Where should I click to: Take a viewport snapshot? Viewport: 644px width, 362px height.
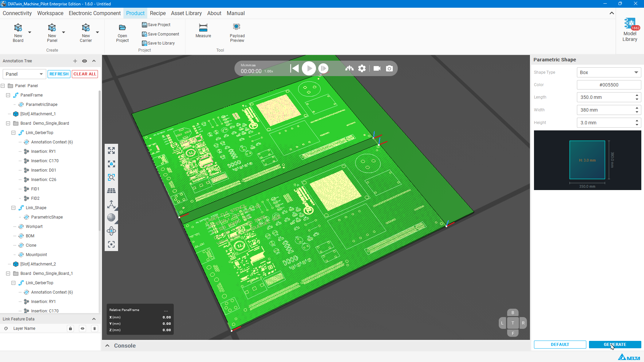[389, 68]
